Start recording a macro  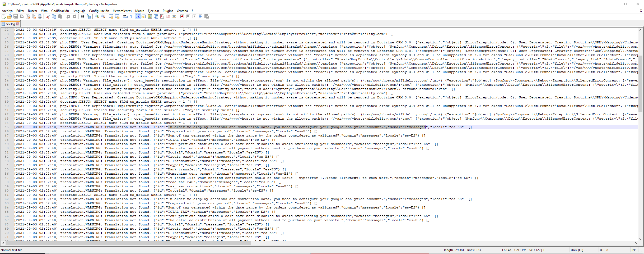[182, 16]
